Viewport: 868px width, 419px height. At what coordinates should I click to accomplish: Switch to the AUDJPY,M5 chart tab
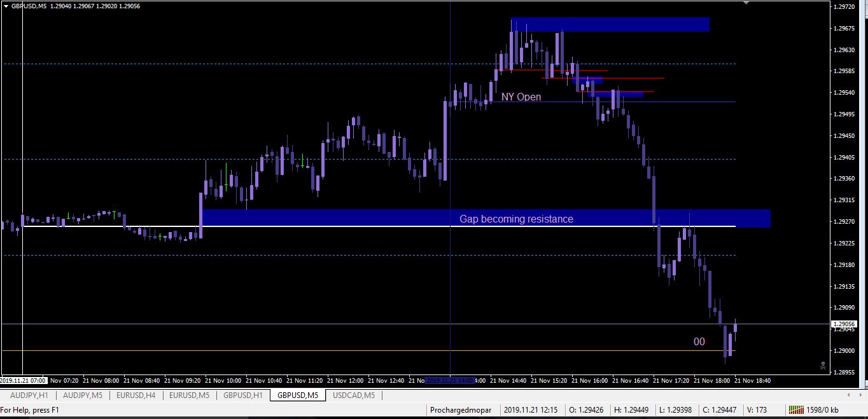[83, 395]
